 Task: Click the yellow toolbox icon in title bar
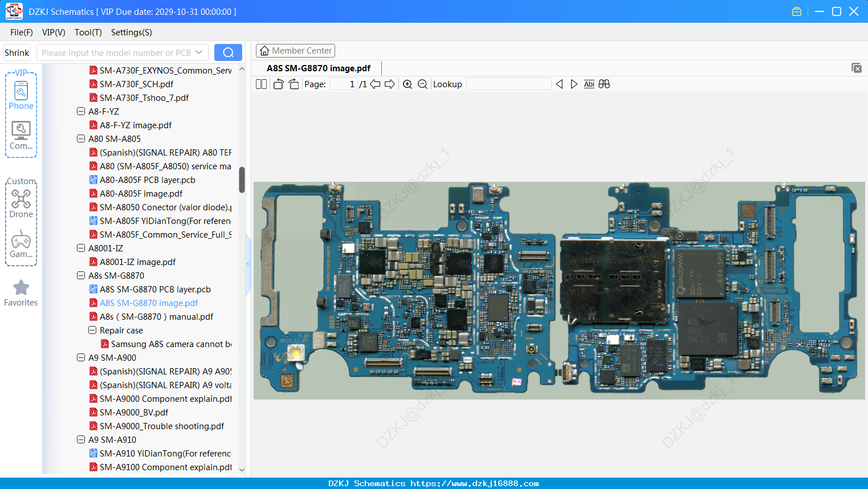[x=797, y=11]
